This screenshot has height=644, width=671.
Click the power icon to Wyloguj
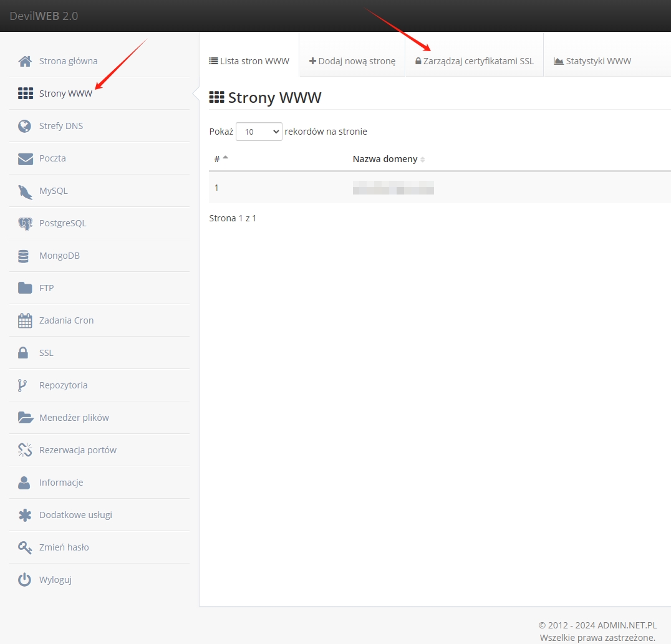coord(24,580)
